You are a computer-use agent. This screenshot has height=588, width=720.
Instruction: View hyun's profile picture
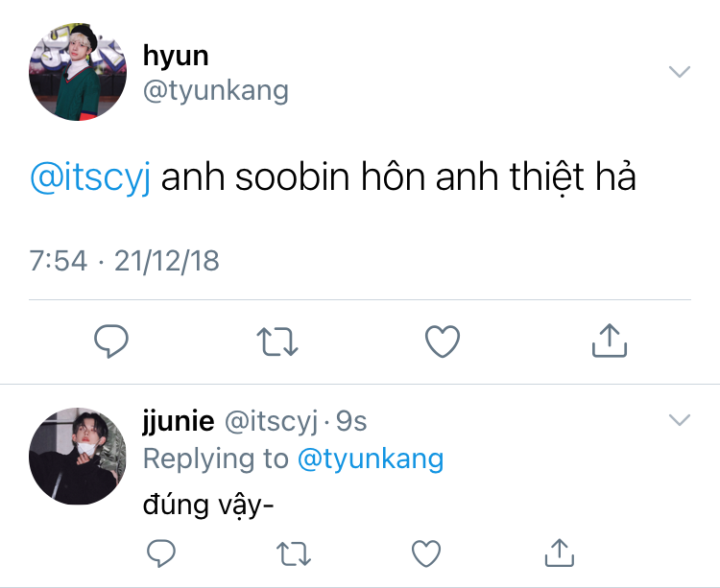pyautogui.click(x=76, y=74)
